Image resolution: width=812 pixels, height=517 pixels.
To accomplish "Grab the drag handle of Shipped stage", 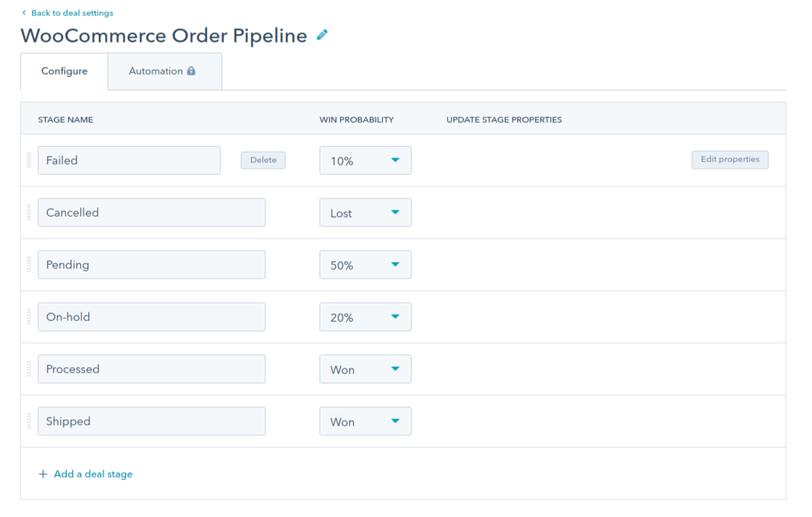I will 29,421.
